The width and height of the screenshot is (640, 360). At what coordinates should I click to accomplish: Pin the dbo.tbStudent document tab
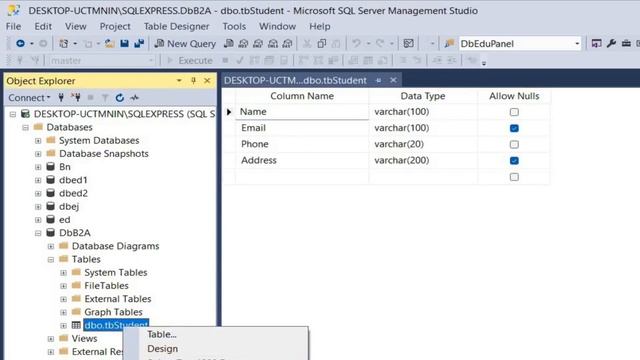tap(378, 80)
